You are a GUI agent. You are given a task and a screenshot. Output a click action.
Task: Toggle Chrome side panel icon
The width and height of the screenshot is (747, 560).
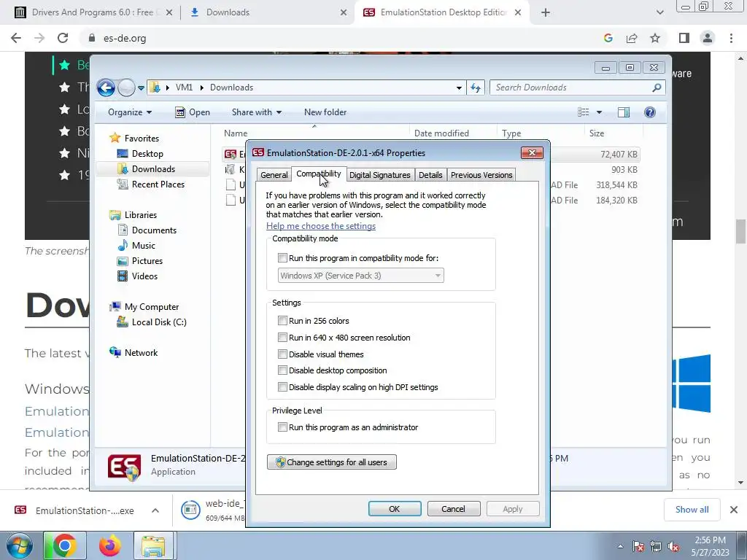click(x=684, y=38)
